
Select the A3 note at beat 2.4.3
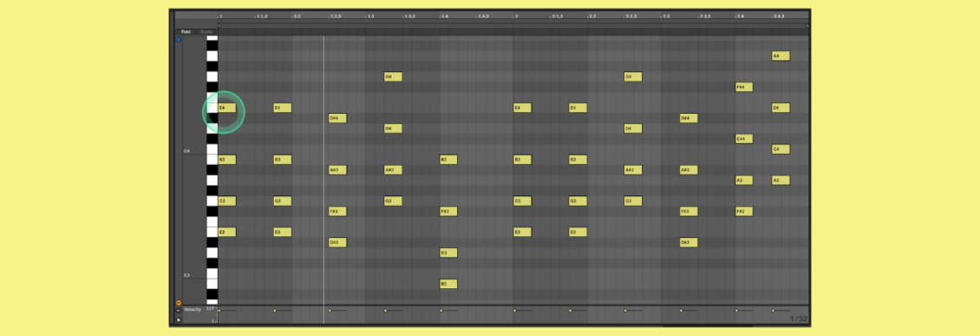point(781,181)
